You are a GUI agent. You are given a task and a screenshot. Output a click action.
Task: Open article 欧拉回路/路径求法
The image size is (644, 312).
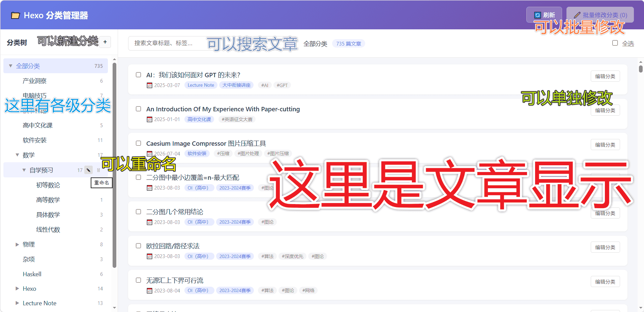(173, 246)
